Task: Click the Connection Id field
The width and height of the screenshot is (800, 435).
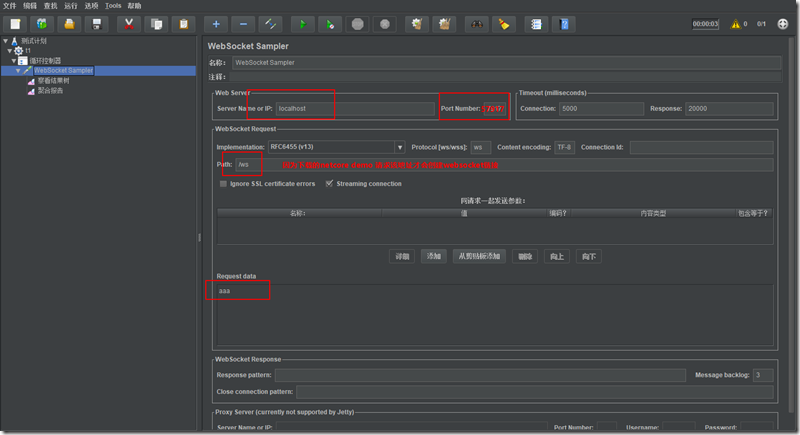Action: [702, 147]
